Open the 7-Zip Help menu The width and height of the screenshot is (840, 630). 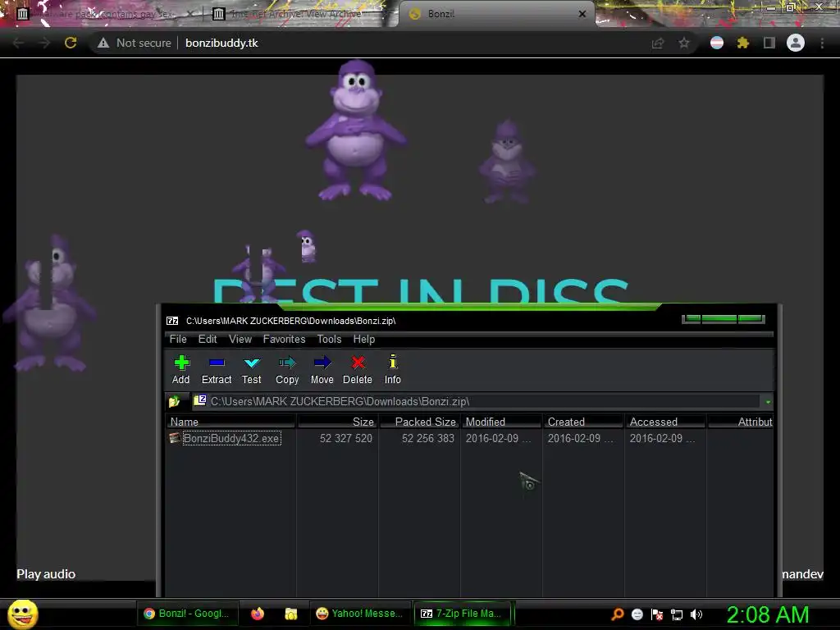tap(363, 339)
